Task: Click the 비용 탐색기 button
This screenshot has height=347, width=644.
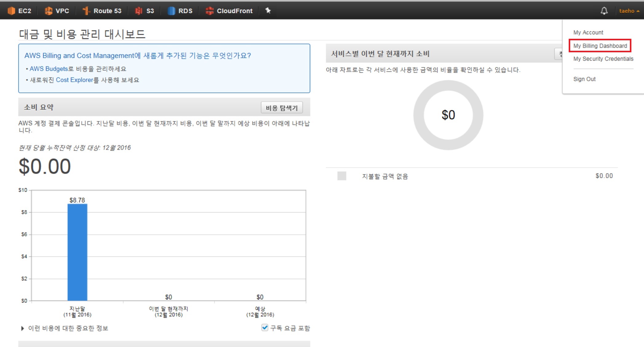Action: pos(282,108)
